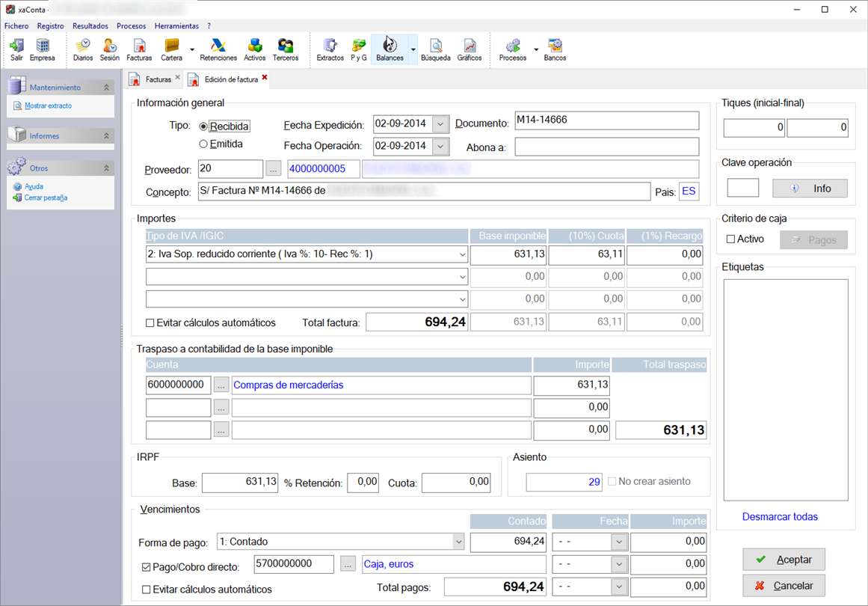Click the Gráficos chart icon
The image size is (868, 606).
(x=470, y=49)
